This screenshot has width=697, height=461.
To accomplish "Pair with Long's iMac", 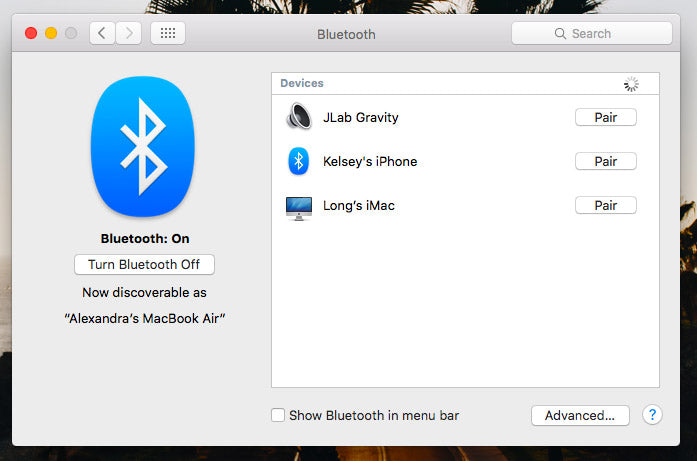I will [x=605, y=205].
